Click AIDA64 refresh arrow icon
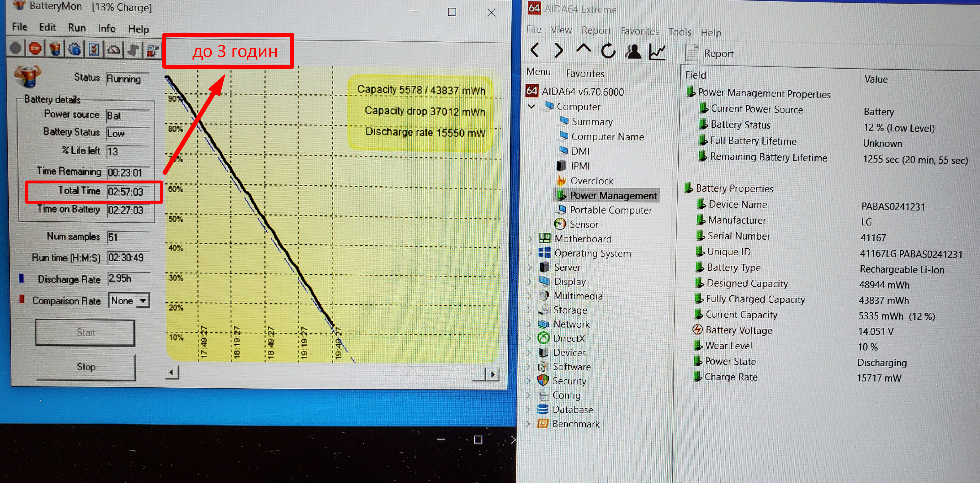The height and width of the screenshot is (483, 980). pos(608,51)
